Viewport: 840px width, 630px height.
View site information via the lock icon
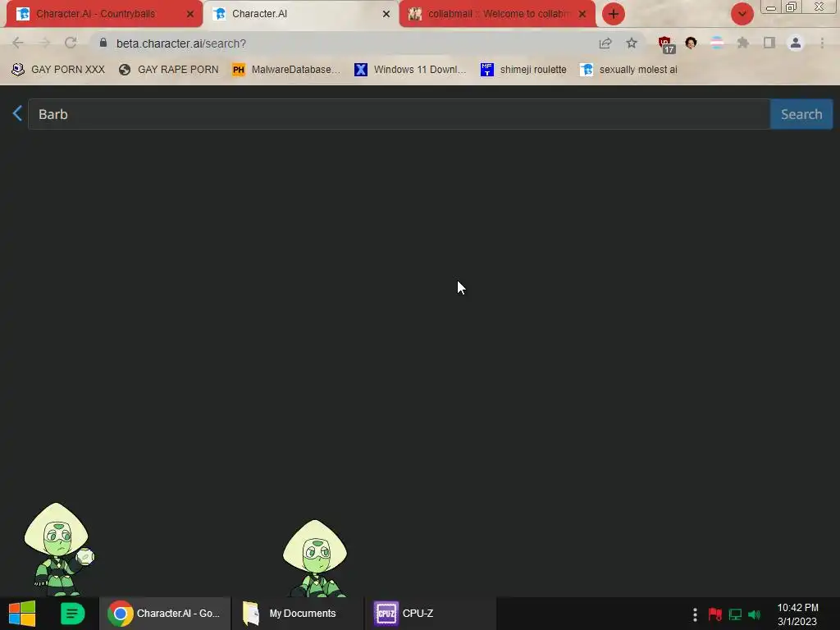(103, 43)
